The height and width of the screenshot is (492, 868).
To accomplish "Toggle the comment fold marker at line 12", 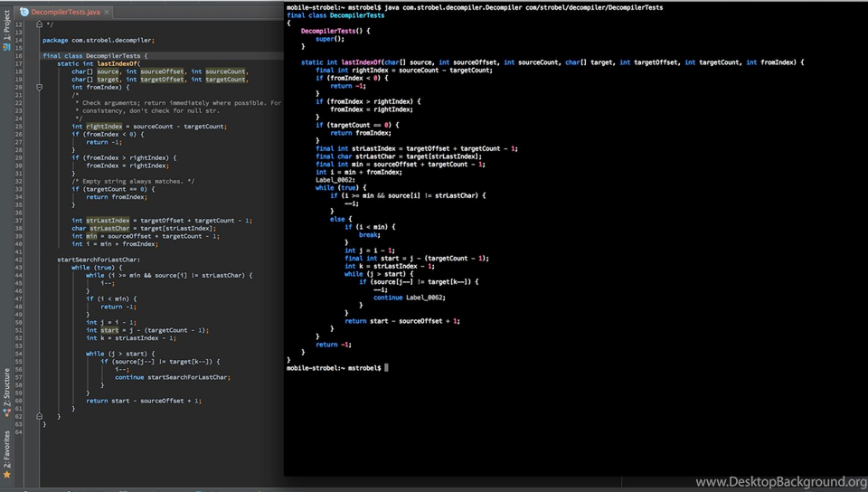I will pos(39,24).
